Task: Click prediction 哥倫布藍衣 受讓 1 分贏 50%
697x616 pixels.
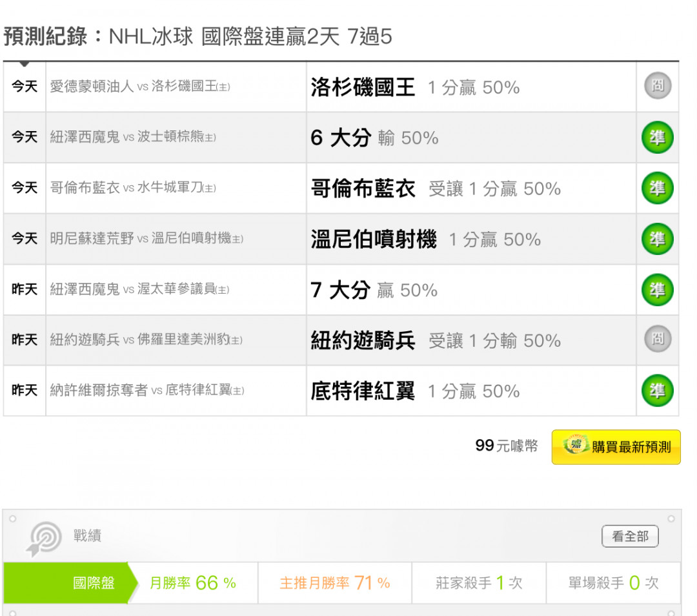Action: (x=436, y=189)
